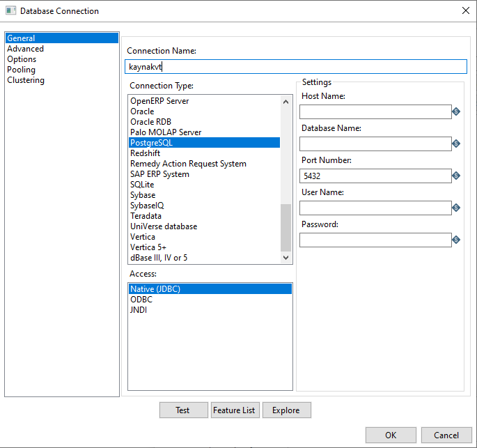Image resolution: width=477 pixels, height=448 pixels.
Task: Select Teradata connection type
Action: coord(204,216)
